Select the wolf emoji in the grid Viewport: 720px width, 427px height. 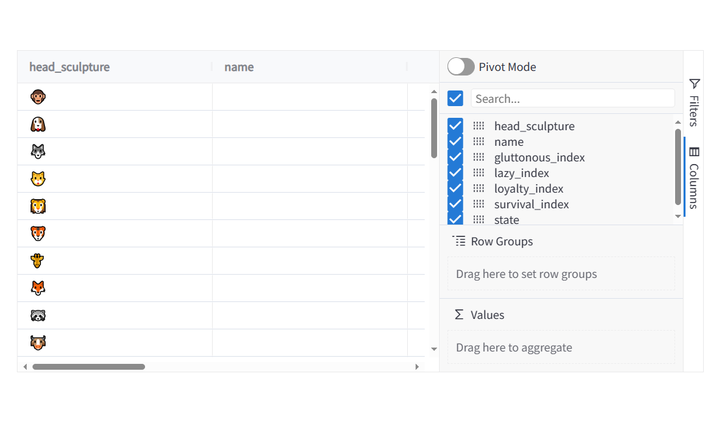tap(38, 152)
